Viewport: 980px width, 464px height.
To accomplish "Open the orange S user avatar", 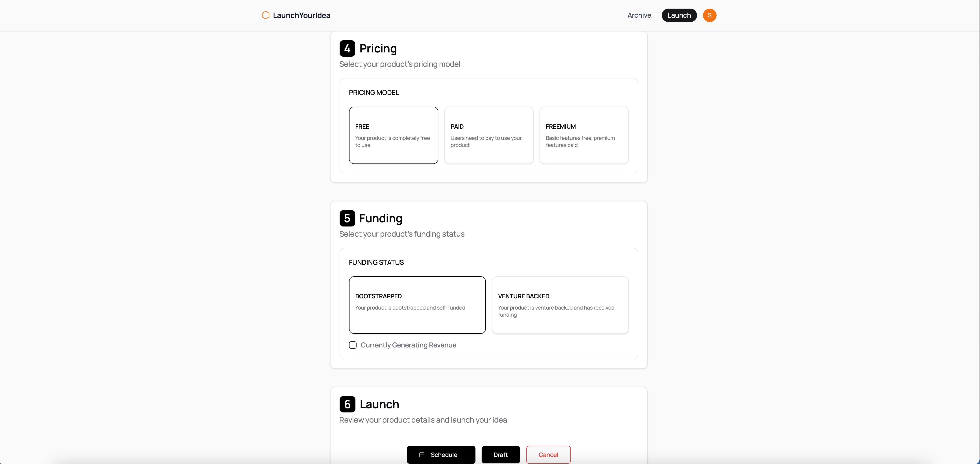I will point(710,15).
